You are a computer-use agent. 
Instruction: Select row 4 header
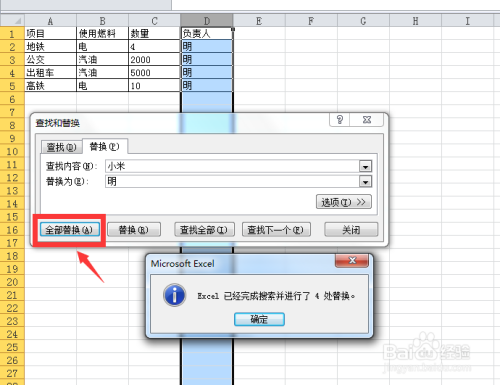click(12, 73)
